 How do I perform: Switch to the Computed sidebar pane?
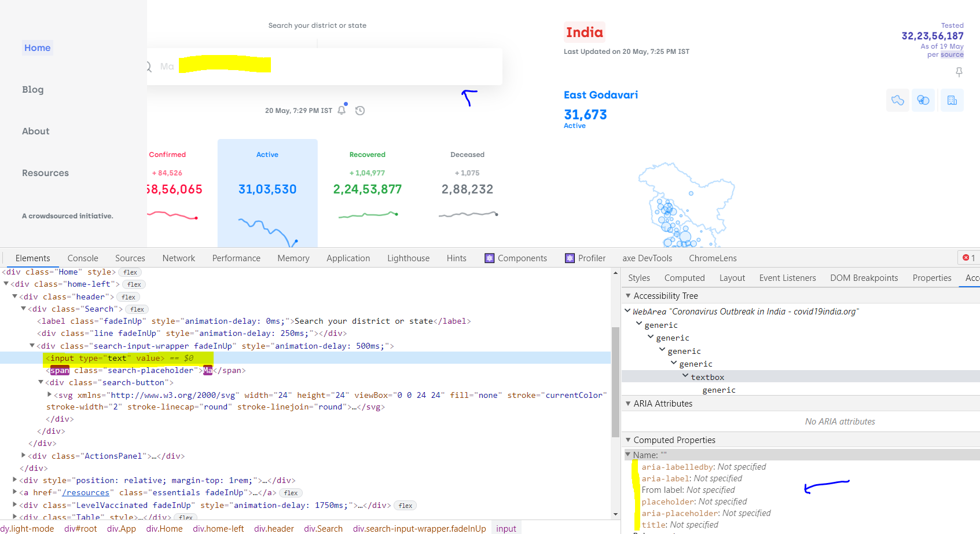[x=685, y=278]
